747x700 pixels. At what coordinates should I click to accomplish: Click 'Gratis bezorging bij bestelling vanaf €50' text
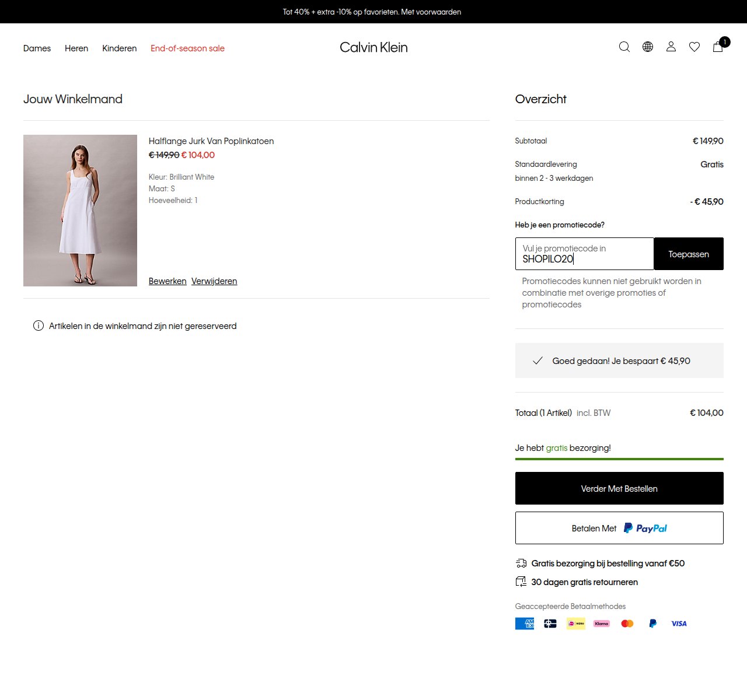608,563
